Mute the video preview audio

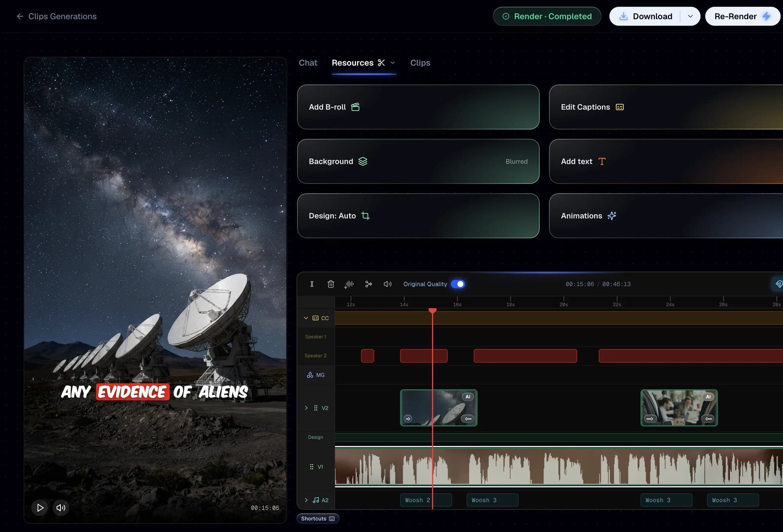(61, 508)
